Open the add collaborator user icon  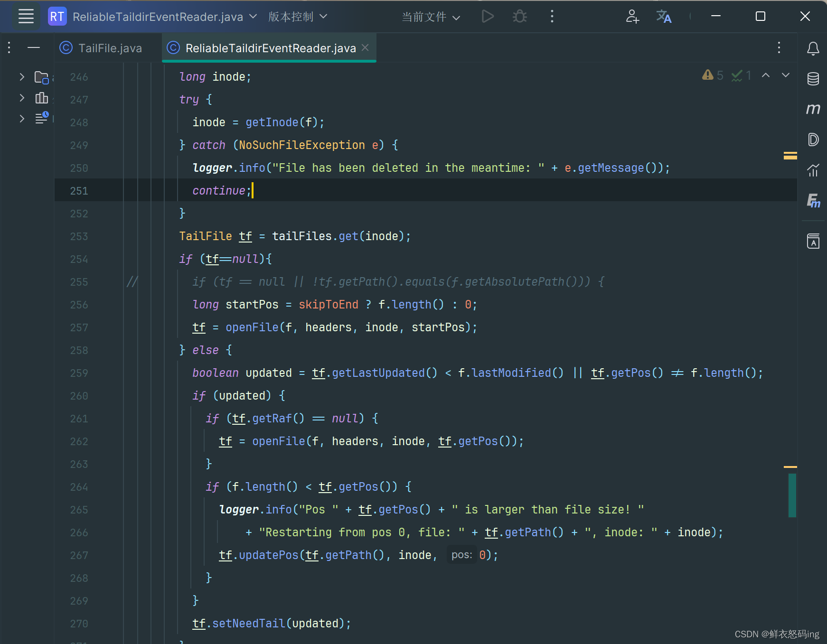[x=632, y=17]
